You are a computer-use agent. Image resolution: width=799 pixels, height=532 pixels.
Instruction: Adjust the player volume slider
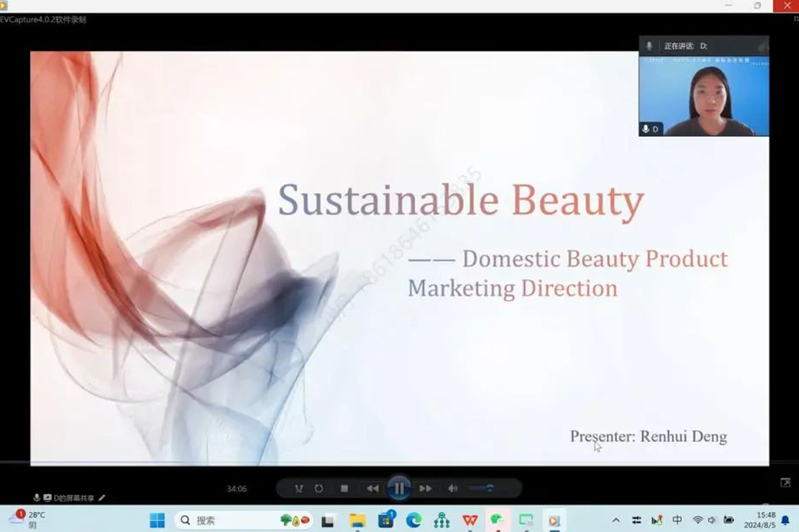489,488
